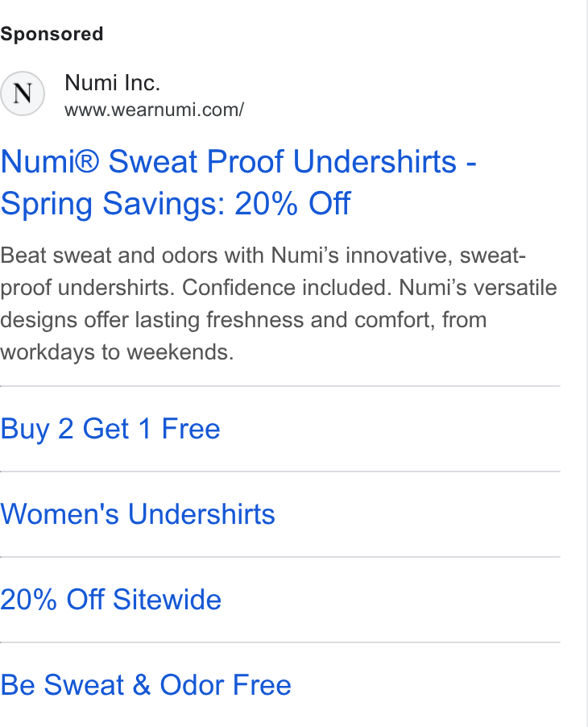
Task: Click the divider below Women's Undershirts
Action: (x=280, y=556)
